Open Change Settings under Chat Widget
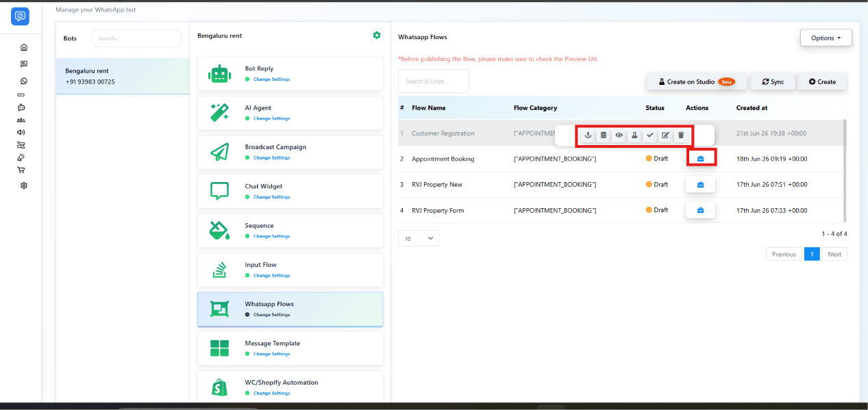This screenshot has width=868, height=410. click(x=271, y=197)
